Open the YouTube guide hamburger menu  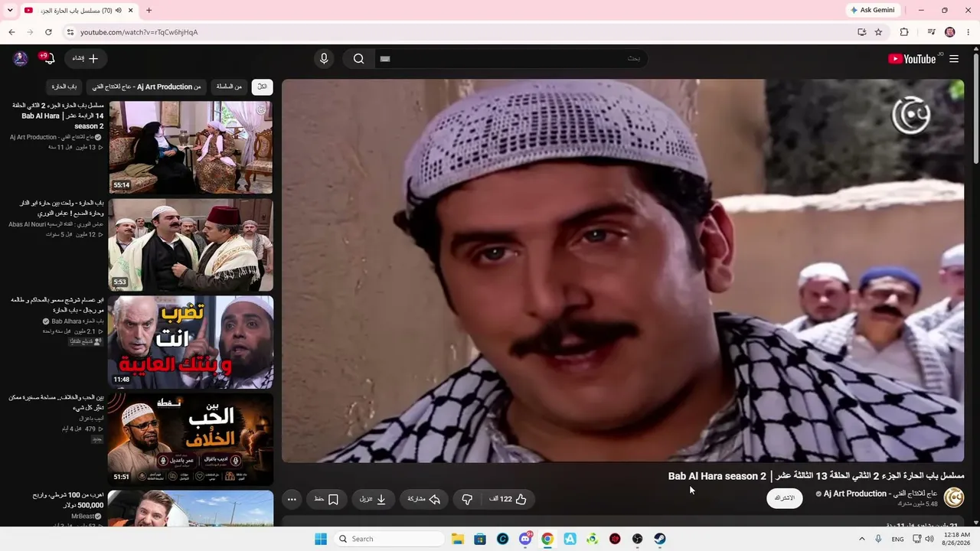(x=954, y=59)
